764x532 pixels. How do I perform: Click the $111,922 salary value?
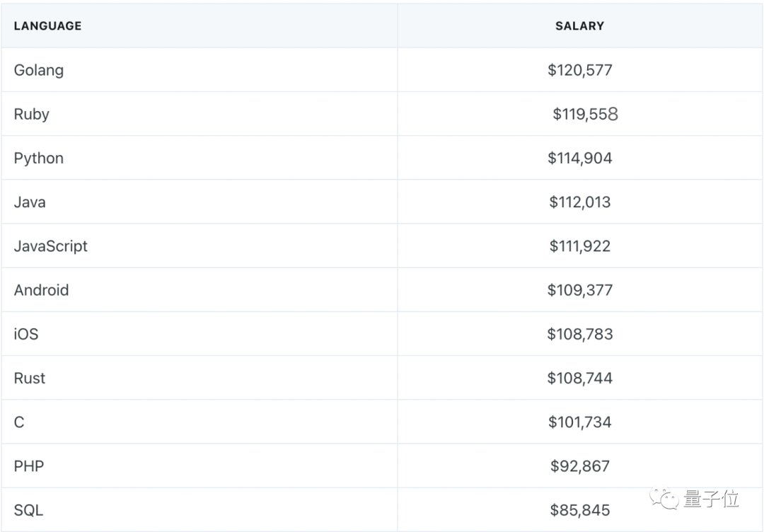click(x=580, y=246)
